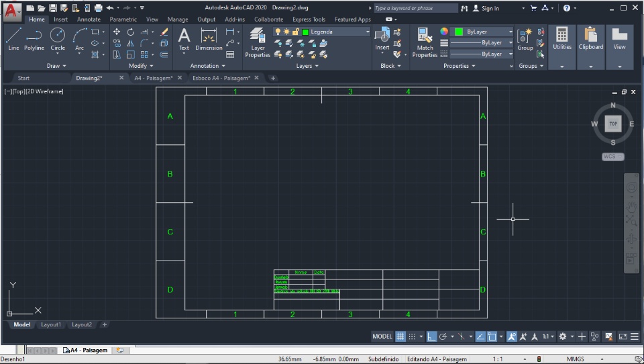Switch to the A4 - Paisagem drawing tab
This screenshot has height=364, width=644.
[153, 78]
